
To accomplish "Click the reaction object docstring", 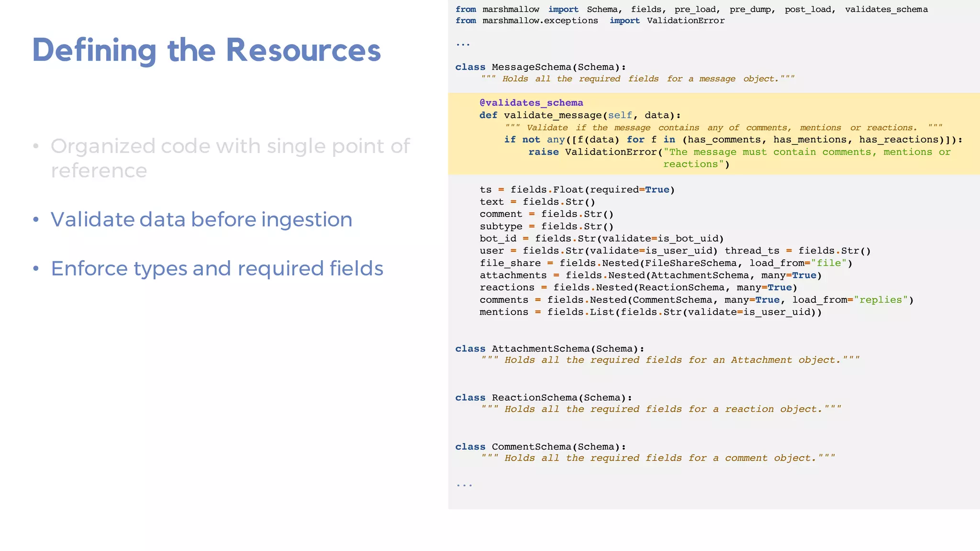I will (661, 409).
